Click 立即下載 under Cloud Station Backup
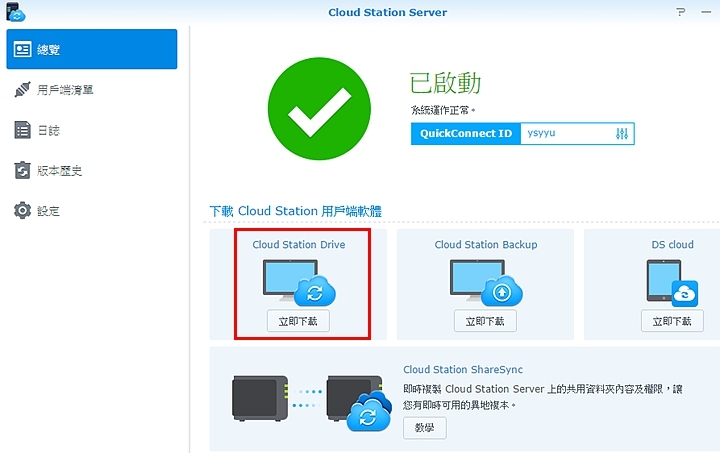This screenshot has height=453, width=720. (x=485, y=321)
